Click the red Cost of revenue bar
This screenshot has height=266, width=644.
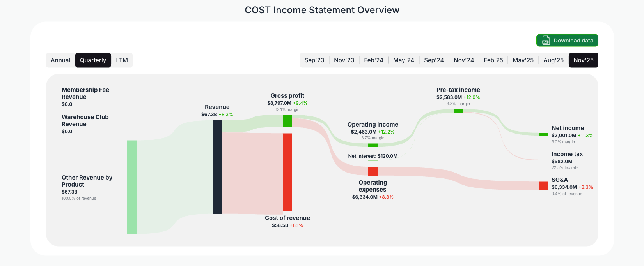(x=287, y=172)
